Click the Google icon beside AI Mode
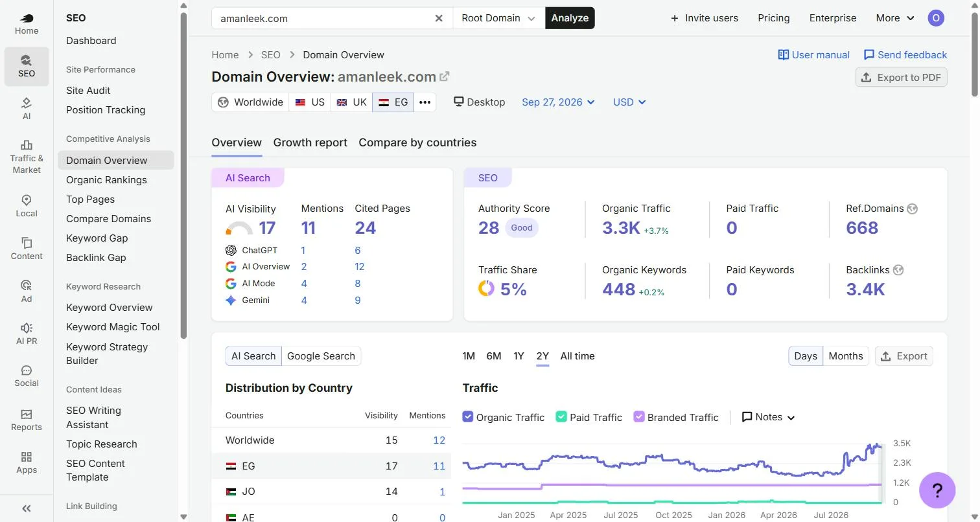Screen dimensions: 980x522 pos(231,283)
